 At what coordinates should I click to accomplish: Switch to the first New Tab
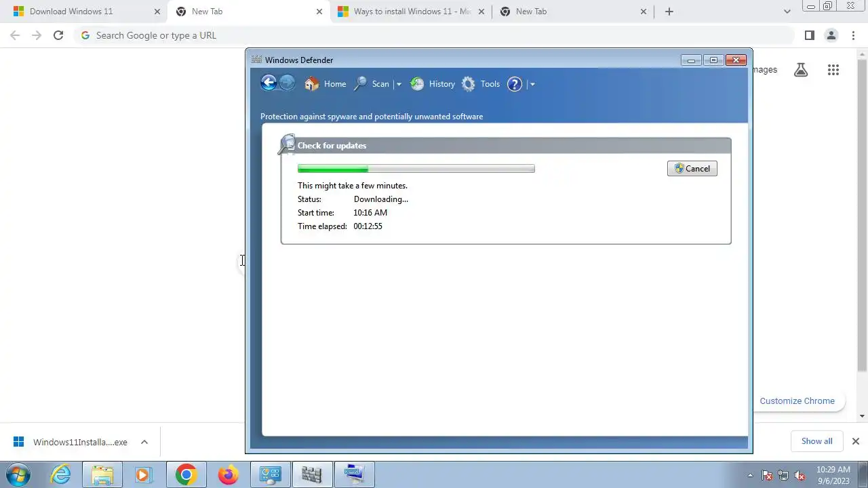click(248, 12)
